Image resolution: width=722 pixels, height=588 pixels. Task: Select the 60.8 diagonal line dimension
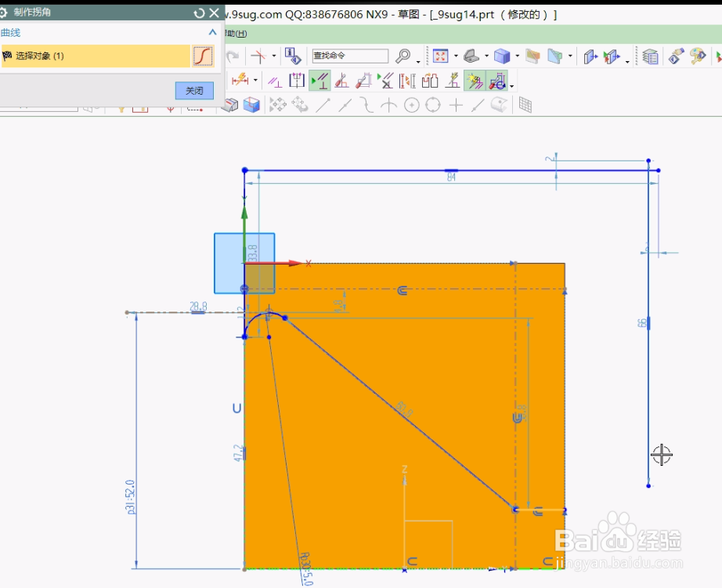404,409
